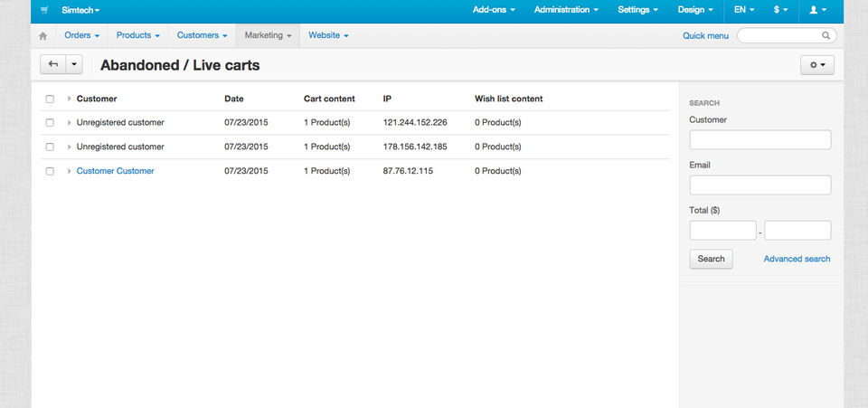Open the gear settings menu
Image resolution: width=868 pixels, height=408 pixels.
(817, 65)
